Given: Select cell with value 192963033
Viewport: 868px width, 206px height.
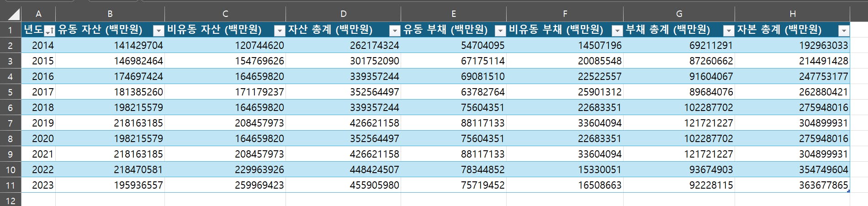Looking at the screenshot, I should coord(793,45).
